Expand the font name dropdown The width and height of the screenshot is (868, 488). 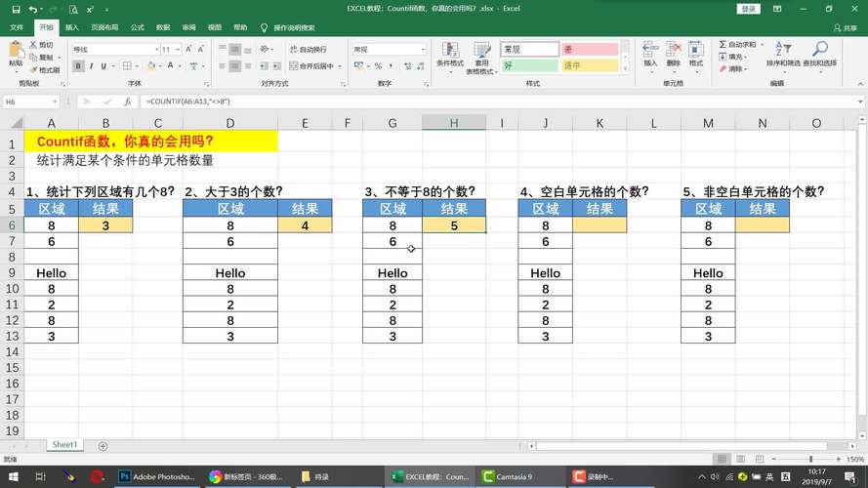pyautogui.click(x=155, y=49)
